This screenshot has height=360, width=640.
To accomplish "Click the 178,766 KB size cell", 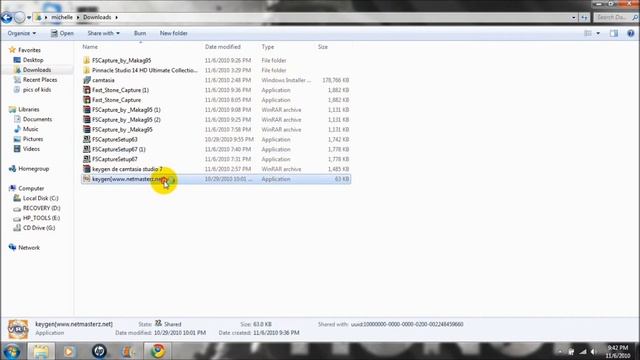I will [x=336, y=80].
